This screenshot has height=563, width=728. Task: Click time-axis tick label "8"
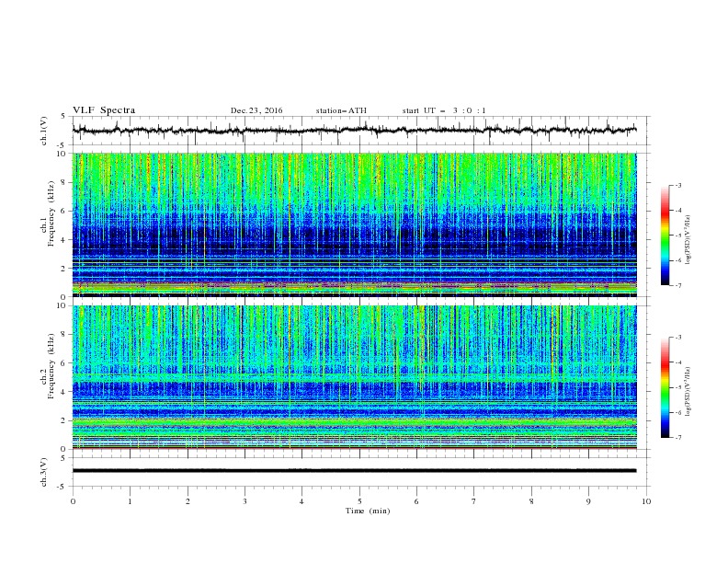[x=531, y=501]
